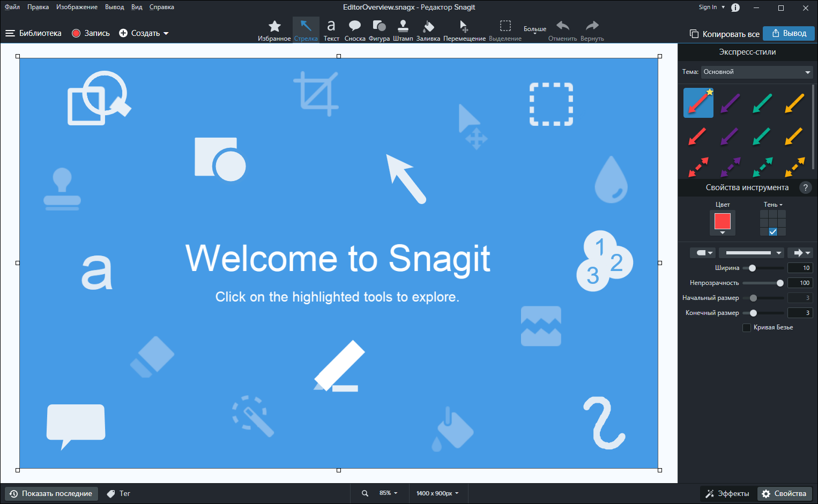Toggle the Эффекты panel button
Image resolution: width=818 pixels, height=504 pixels.
coord(727,493)
